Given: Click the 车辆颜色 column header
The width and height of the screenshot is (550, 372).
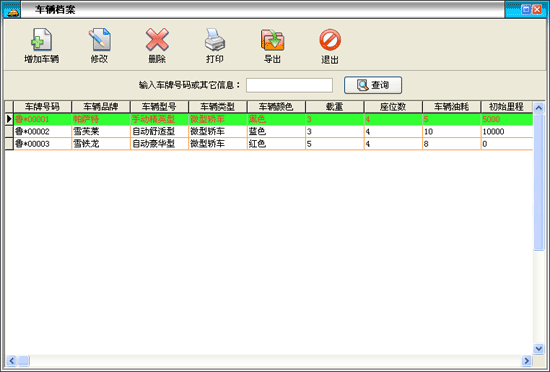Looking at the screenshot, I should pyautogui.click(x=276, y=107).
